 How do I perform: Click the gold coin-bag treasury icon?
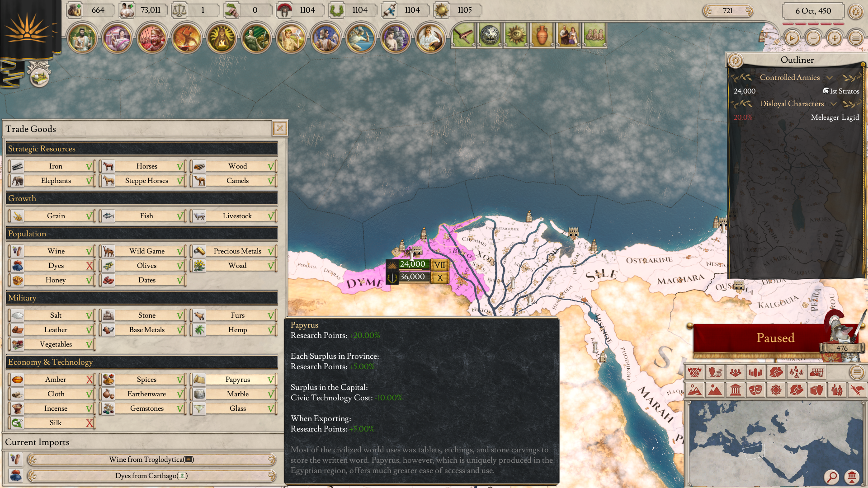click(x=75, y=10)
